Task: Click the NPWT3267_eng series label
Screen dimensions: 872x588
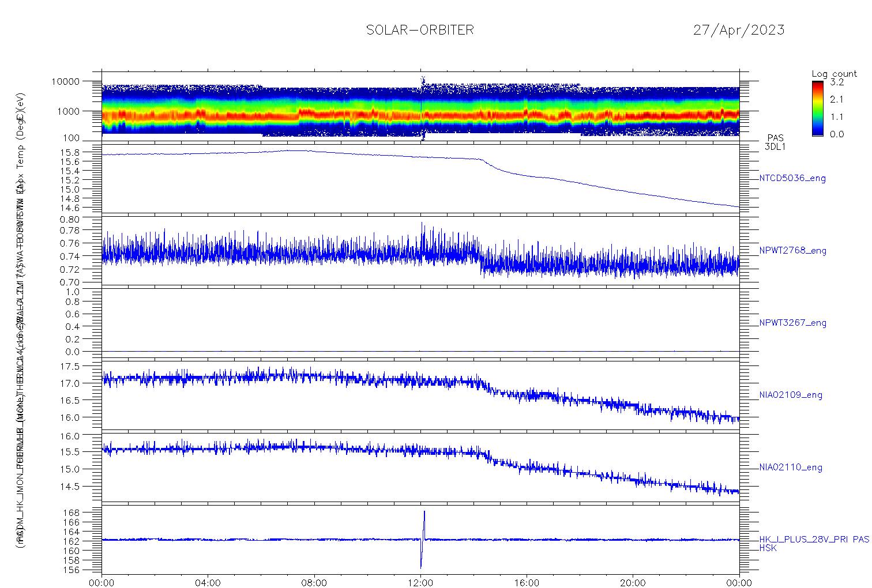Action: [793, 323]
